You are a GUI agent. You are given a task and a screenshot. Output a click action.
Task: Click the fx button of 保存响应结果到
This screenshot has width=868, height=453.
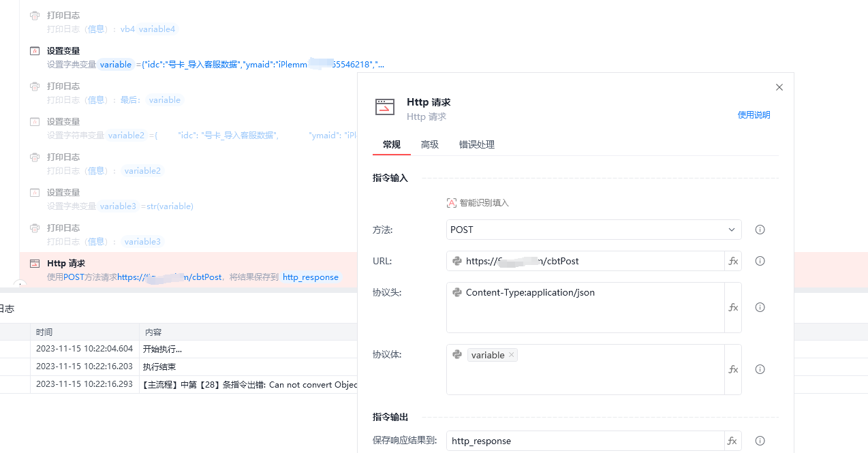tap(733, 441)
